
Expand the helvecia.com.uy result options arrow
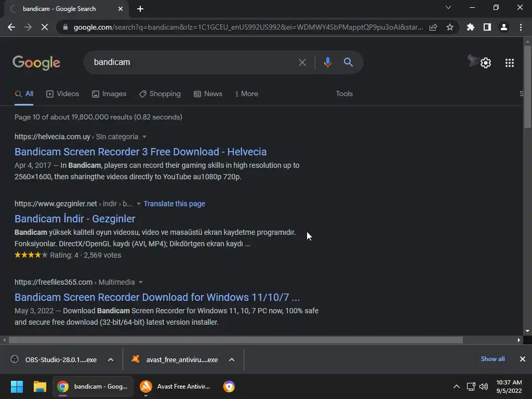(x=144, y=137)
